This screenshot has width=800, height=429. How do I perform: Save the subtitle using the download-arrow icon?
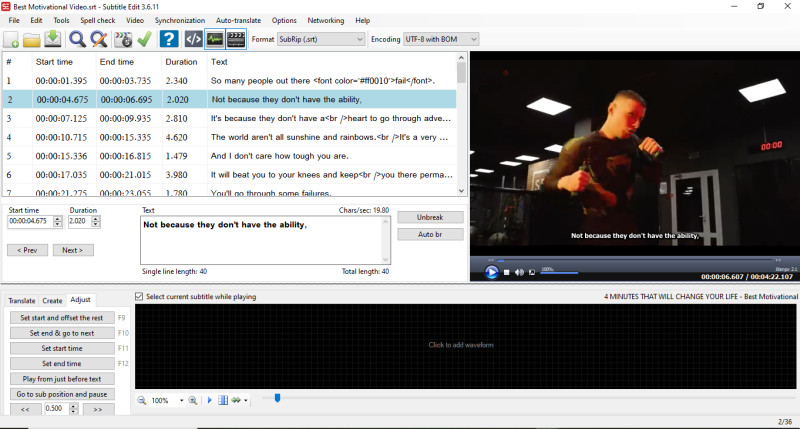click(53, 40)
